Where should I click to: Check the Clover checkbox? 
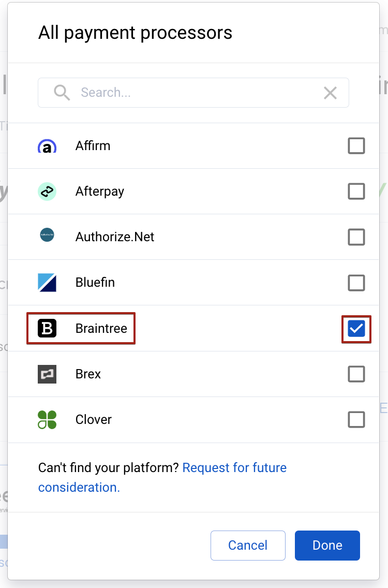(x=356, y=419)
